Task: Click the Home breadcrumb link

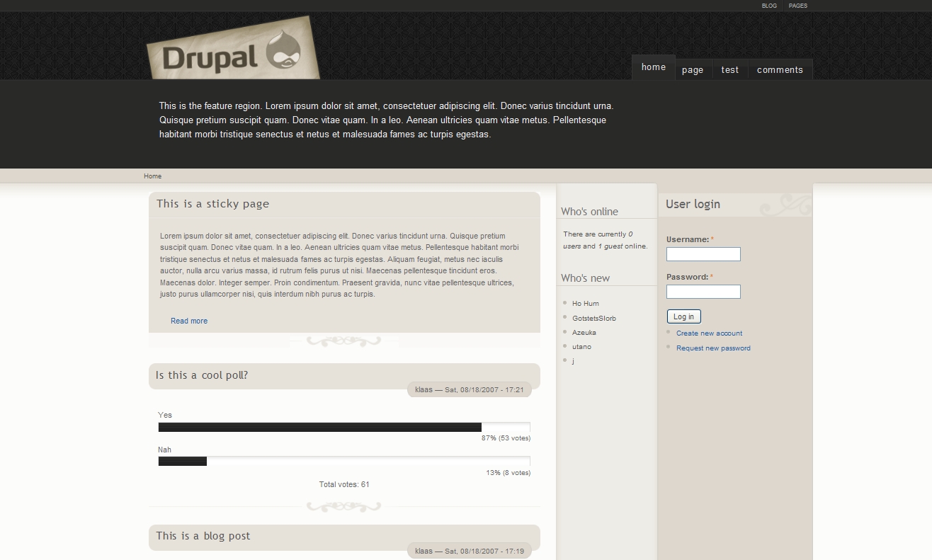Action: (x=152, y=176)
